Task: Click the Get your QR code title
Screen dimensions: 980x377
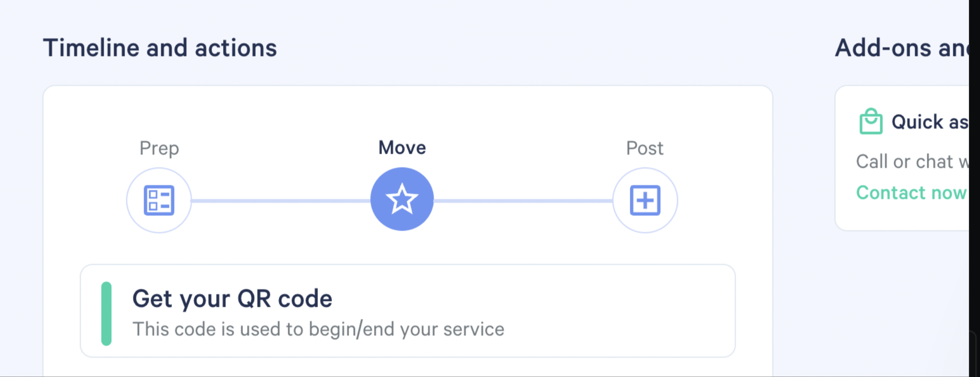Action: pos(232,298)
